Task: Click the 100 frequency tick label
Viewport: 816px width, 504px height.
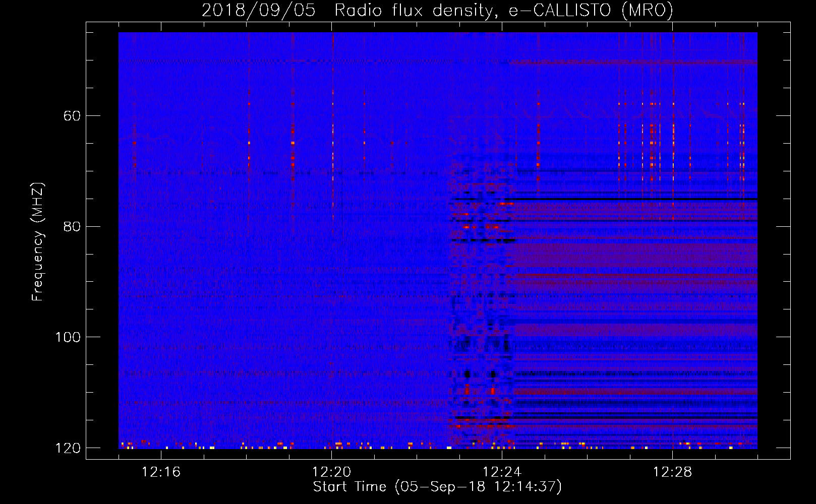Action: click(68, 337)
